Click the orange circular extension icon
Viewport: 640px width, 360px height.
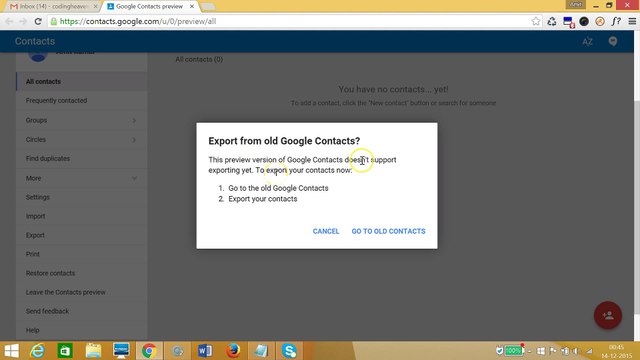click(600, 21)
